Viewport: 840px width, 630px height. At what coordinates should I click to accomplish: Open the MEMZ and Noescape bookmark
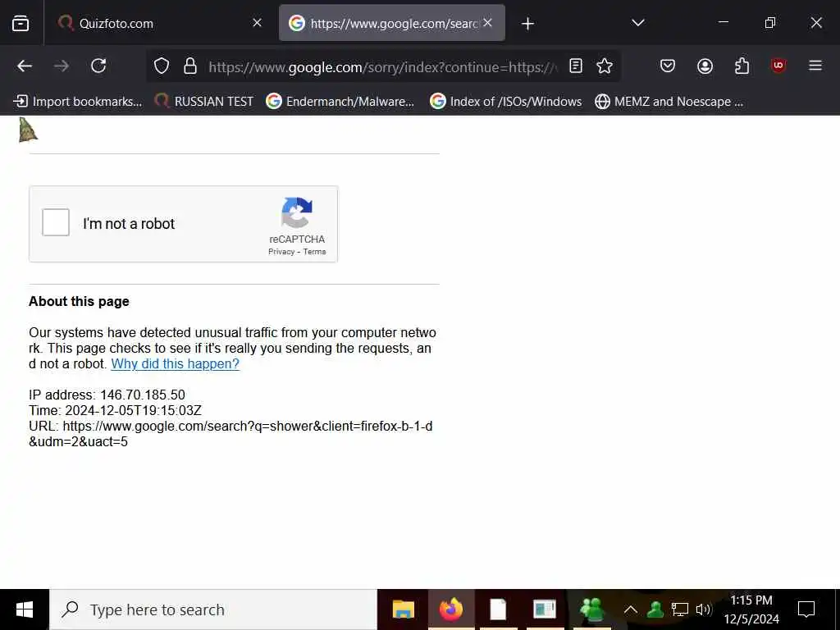click(x=669, y=101)
